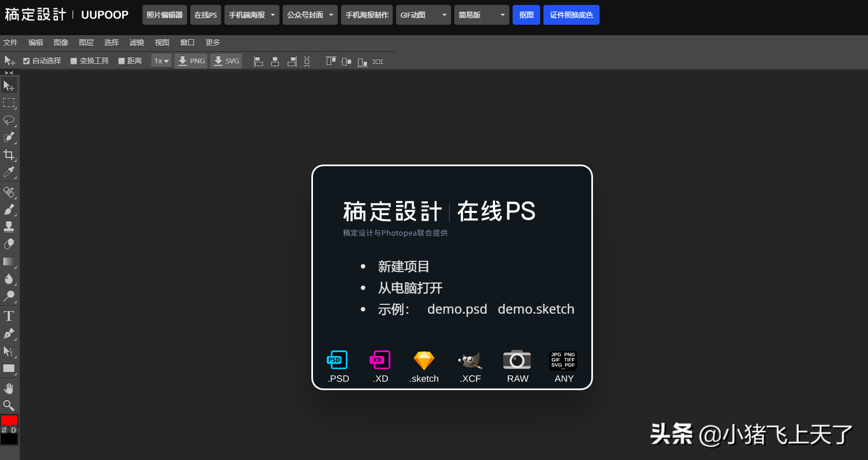The image size is (868, 460).
Task: Select the Quick Selection brush tool
Action: point(9,138)
